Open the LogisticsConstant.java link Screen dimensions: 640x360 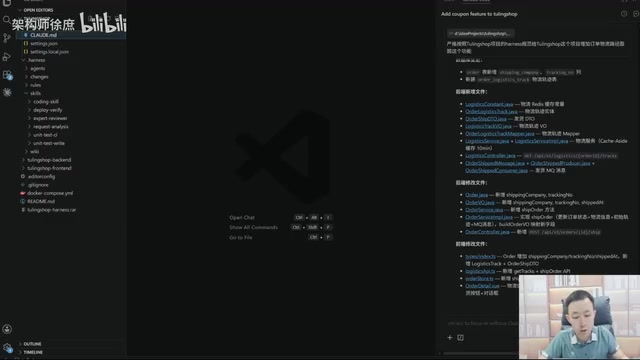(x=489, y=104)
